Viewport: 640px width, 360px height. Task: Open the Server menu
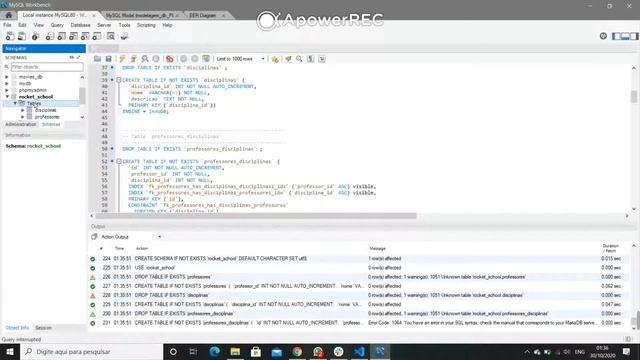point(104,25)
